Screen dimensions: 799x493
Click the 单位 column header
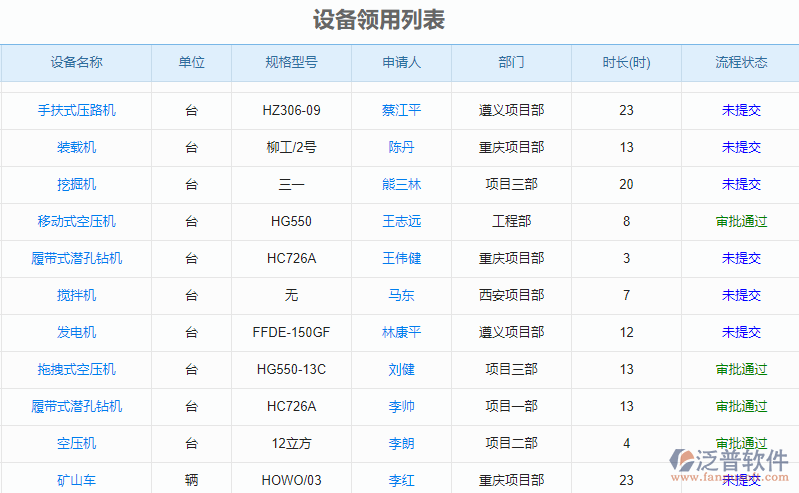tap(192, 62)
